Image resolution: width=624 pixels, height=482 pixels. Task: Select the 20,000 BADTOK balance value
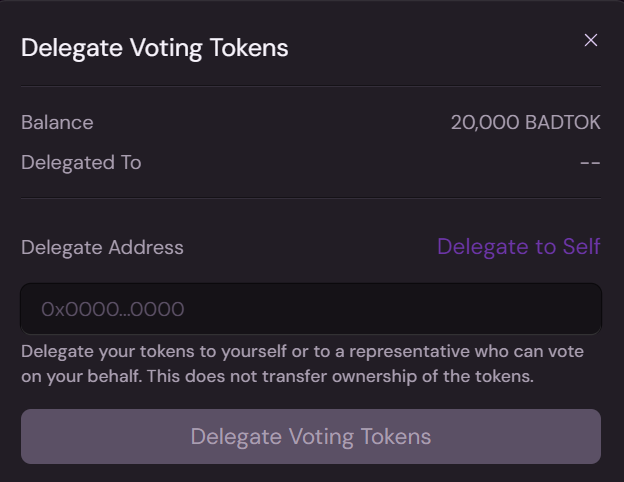pyautogui.click(x=525, y=123)
